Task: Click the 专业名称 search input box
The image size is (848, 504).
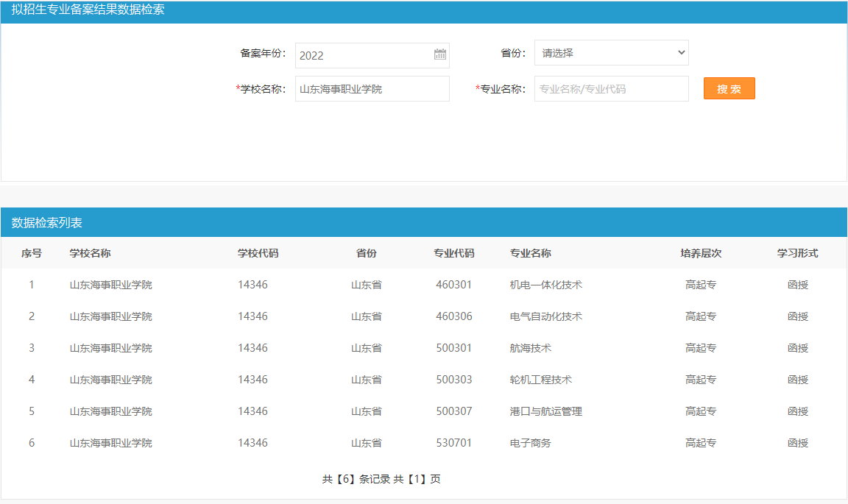Action: point(611,89)
